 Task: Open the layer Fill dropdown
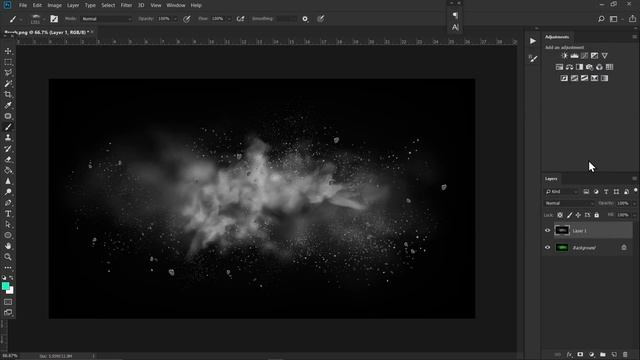coord(633,215)
